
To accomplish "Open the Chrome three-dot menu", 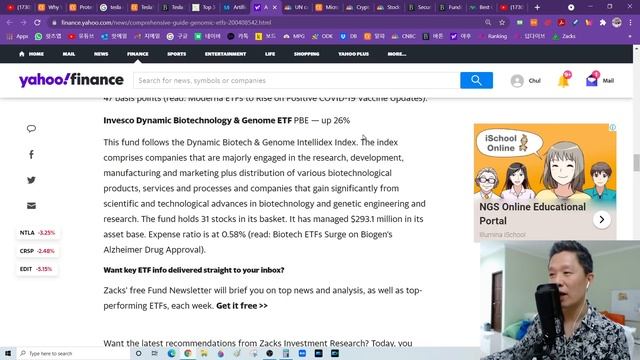I will click(631, 22).
